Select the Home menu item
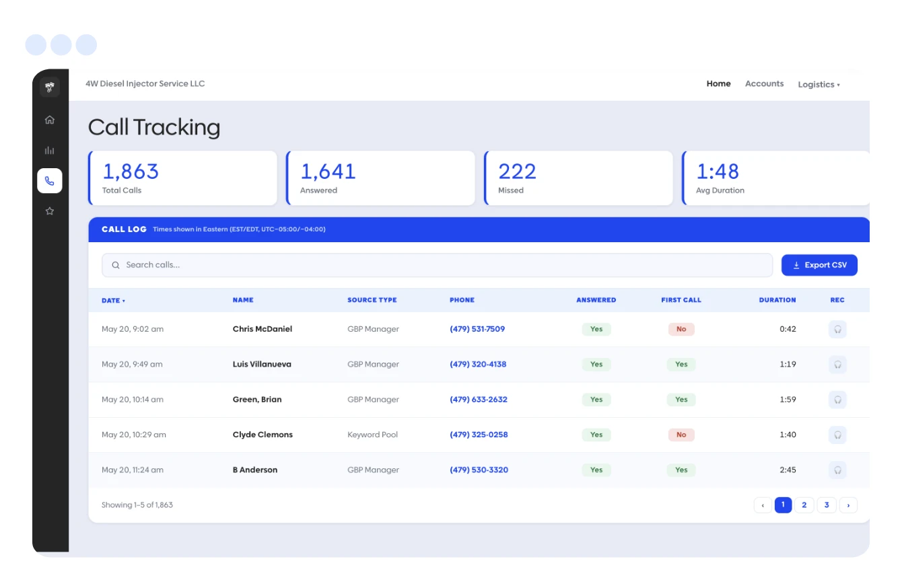The width and height of the screenshot is (902, 588). point(718,84)
